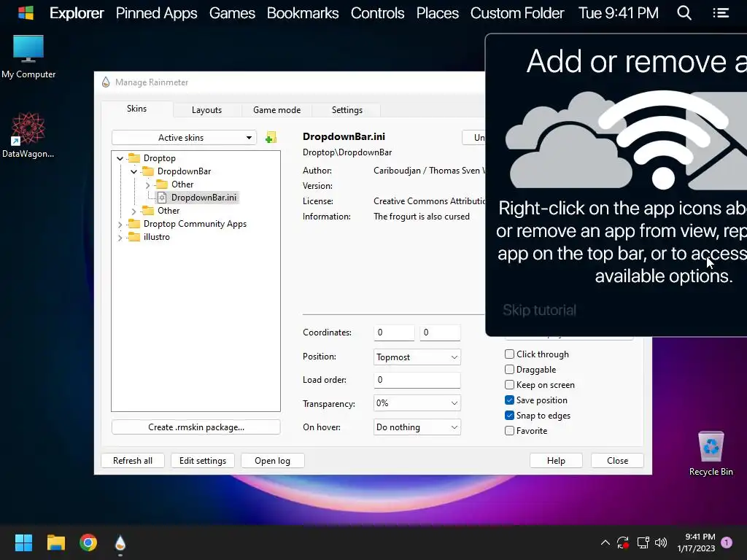Select the DataWagon desktop shortcut
Image resolution: width=747 pixels, height=560 pixels.
point(28,135)
